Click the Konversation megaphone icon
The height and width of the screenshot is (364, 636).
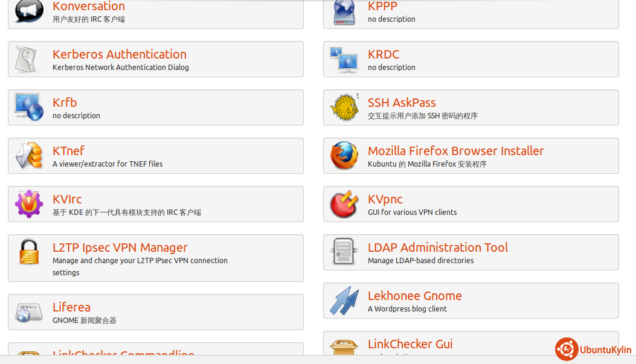pos(29,10)
